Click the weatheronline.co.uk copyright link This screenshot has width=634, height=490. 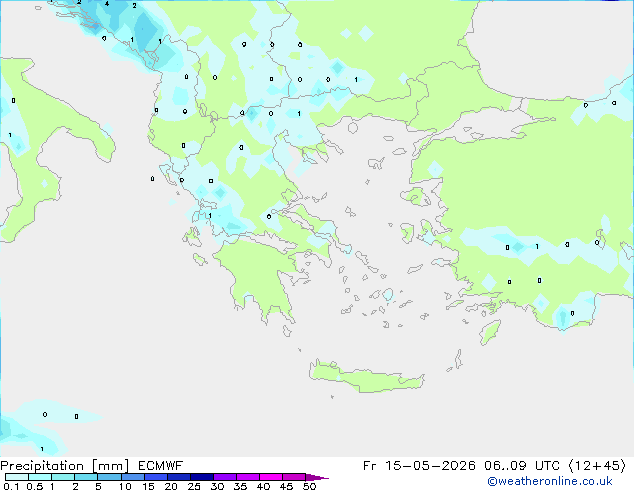(x=550, y=481)
